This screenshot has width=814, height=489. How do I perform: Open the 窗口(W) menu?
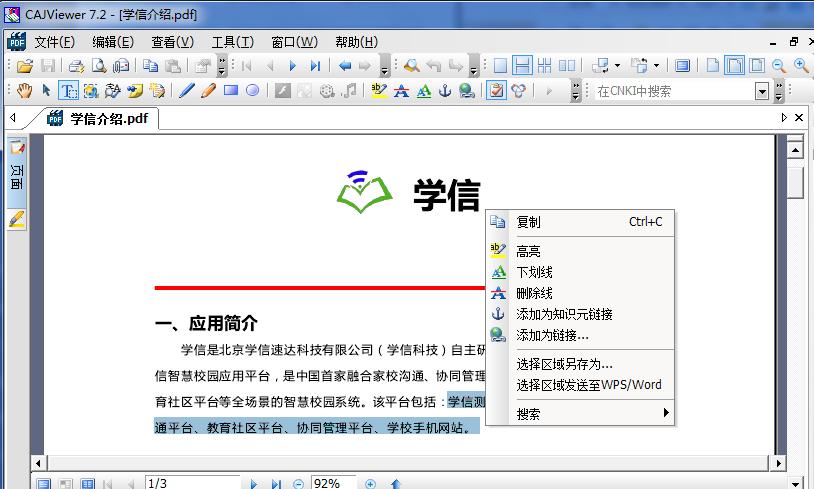(x=294, y=42)
